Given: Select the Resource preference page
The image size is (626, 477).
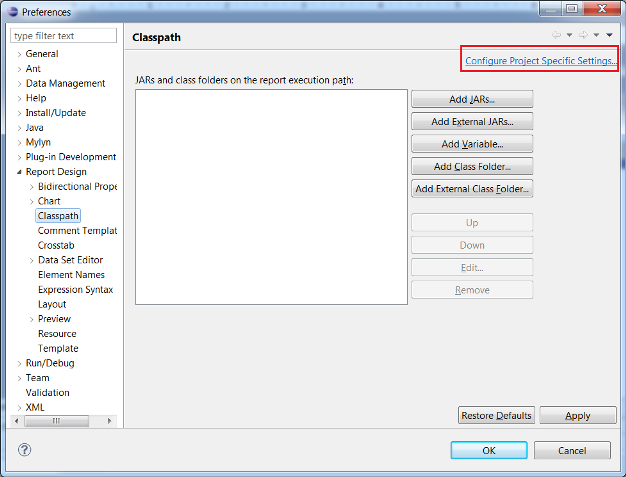Looking at the screenshot, I should pyautogui.click(x=57, y=334).
